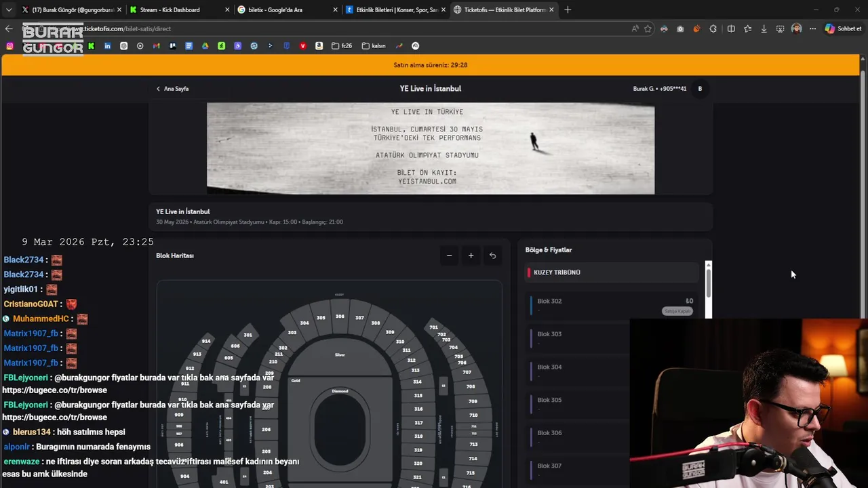Select block 709 on the stadium map

click(x=473, y=401)
